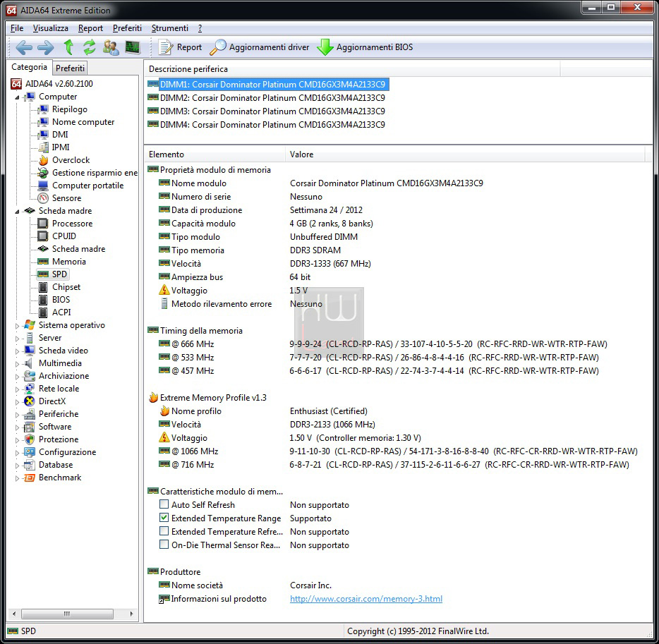659x644 pixels.
Task: Select IPMI in the tree
Action: pos(61,147)
